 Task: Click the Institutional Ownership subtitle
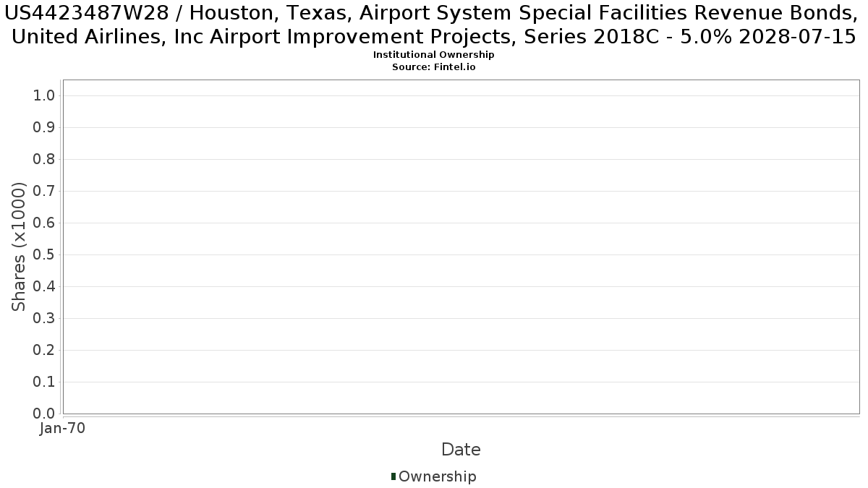click(434, 55)
